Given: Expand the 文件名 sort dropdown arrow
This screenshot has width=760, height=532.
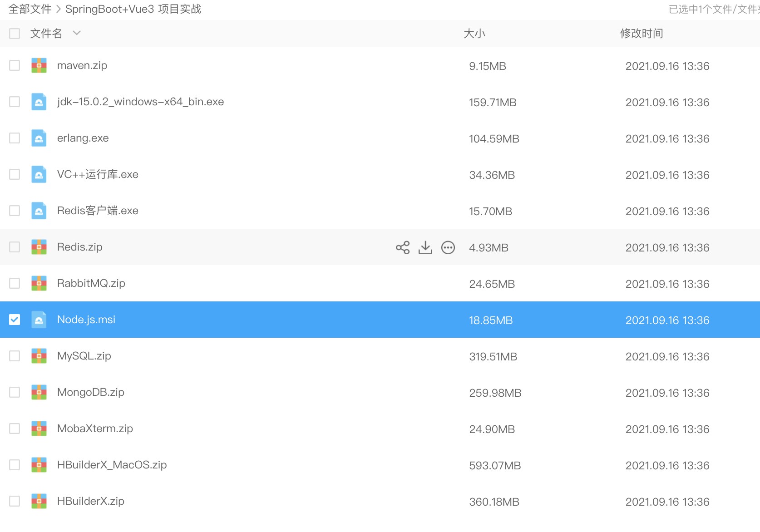Looking at the screenshot, I should pyautogui.click(x=77, y=33).
